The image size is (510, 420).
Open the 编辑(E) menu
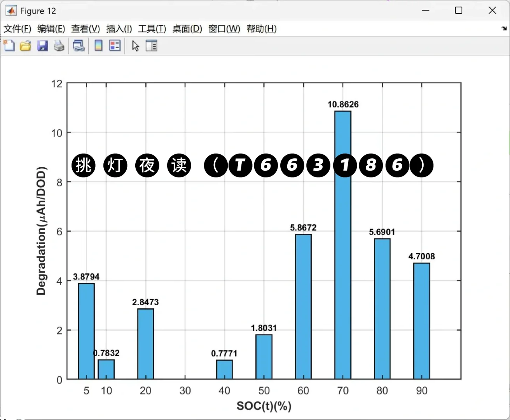point(51,29)
